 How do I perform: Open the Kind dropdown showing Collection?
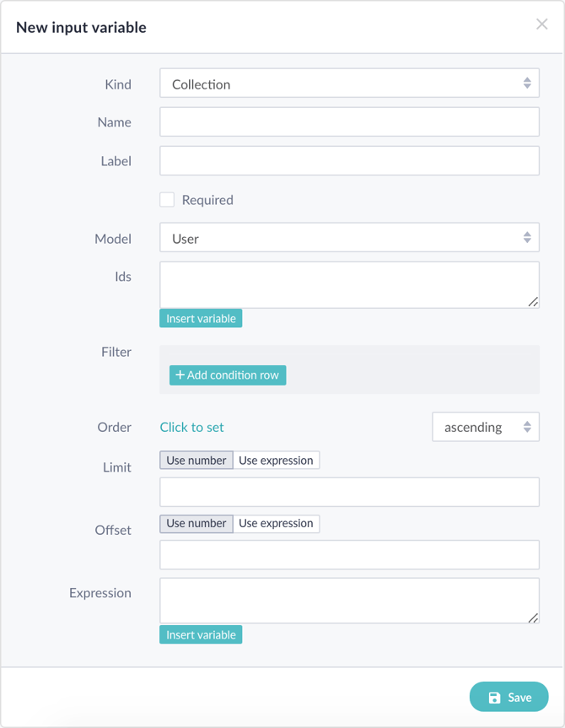tap(349, 84)
